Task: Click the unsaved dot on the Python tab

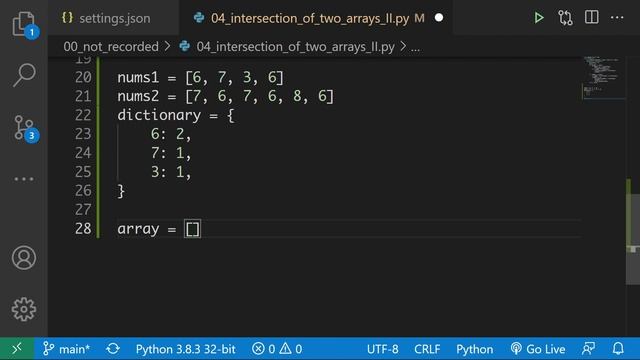Action: [439, 18]
